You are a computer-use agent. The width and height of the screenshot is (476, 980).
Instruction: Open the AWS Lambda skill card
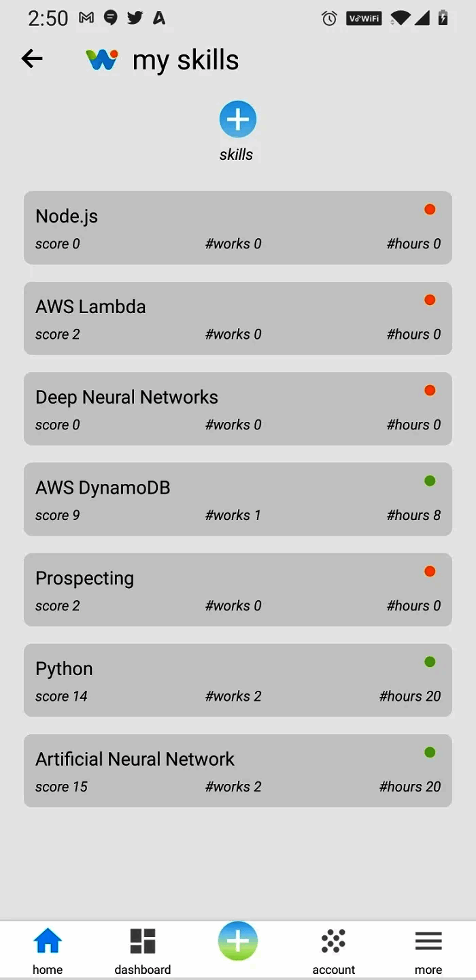[237, 318]
